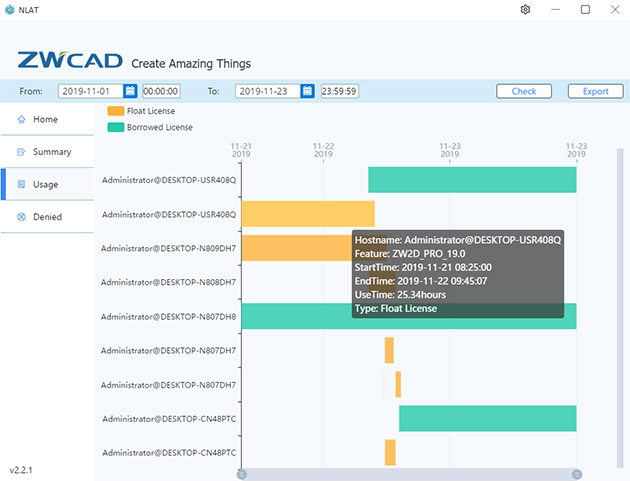
Task: Open the From date calendar picker
Action: click(x=130, y=91)
